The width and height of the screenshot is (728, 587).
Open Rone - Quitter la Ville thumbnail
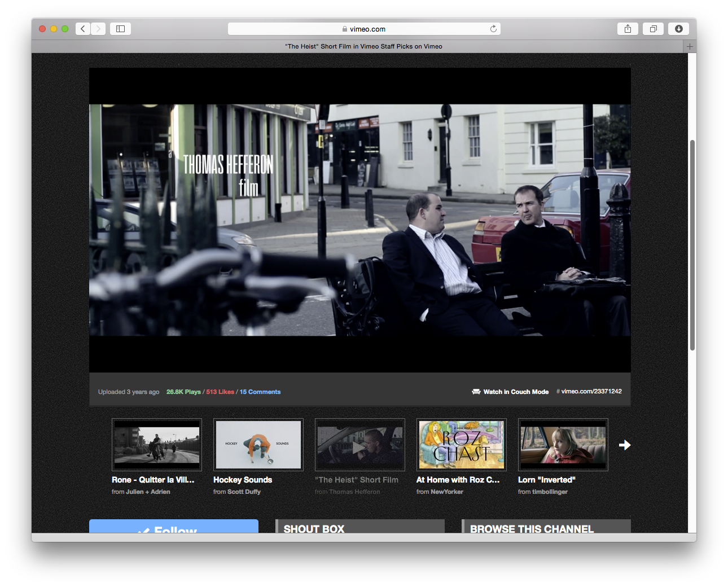(157, 445)
